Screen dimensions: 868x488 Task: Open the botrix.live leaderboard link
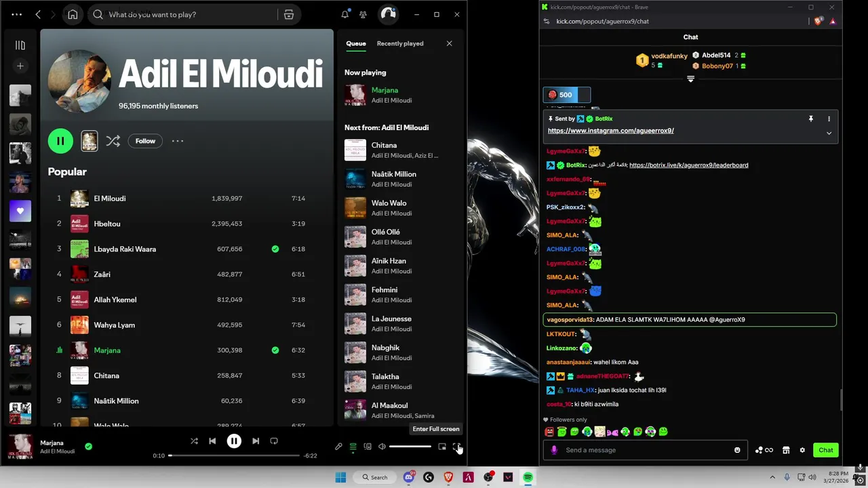(x=688, y=165)
